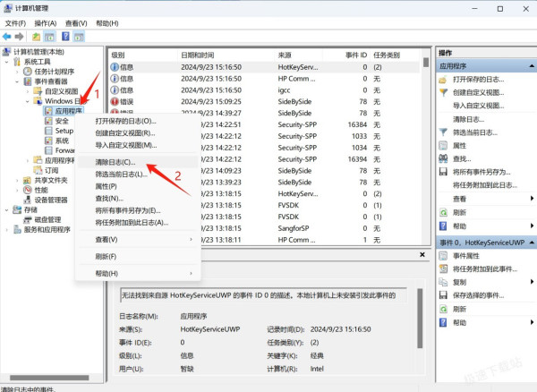The height and width of the screenshot is (392, 537).
Task: Click the filter current log funnel icon
Action: pos(444,132)
